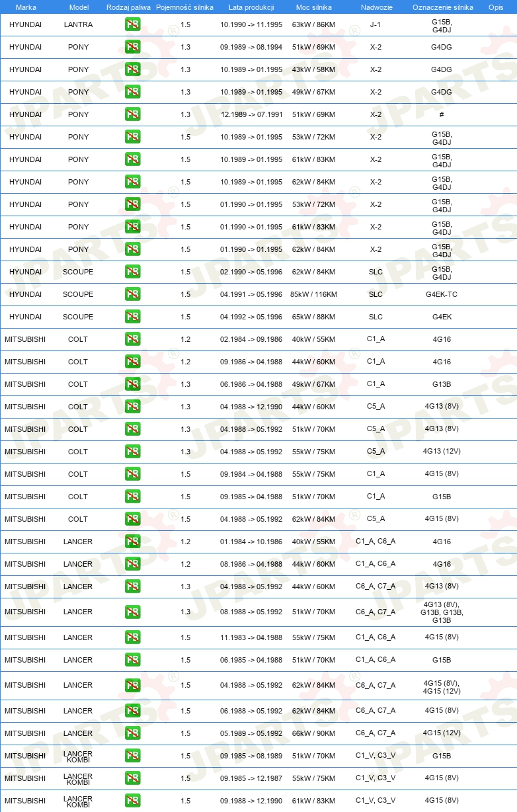Click the 01.1984 -> 10.1986 production dates
The width and height of the screenshot is (517, 812).
(251, 542)
